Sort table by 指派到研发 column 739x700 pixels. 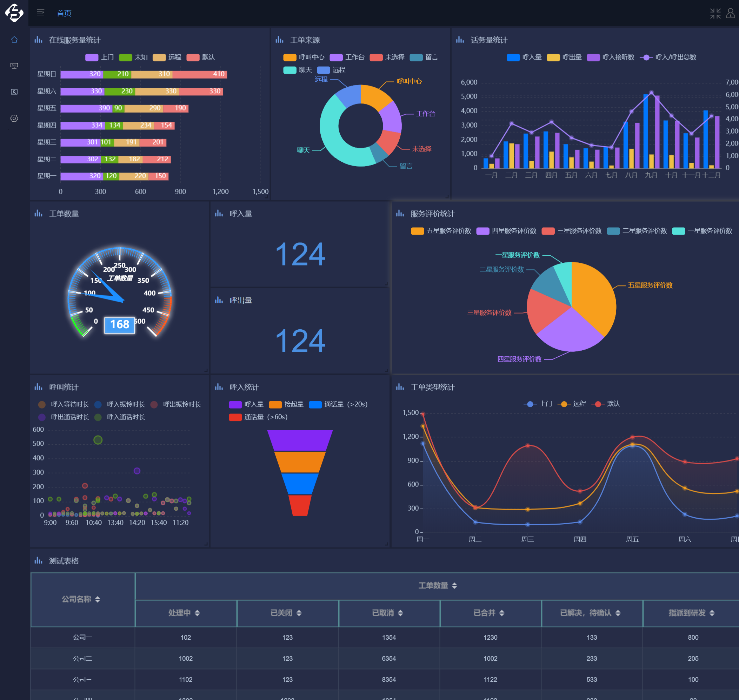[712, 613]
